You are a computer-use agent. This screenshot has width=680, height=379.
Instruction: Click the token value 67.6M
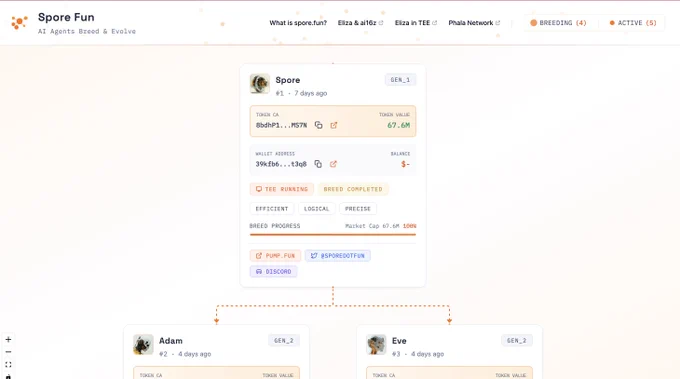[x=399, y=125]
